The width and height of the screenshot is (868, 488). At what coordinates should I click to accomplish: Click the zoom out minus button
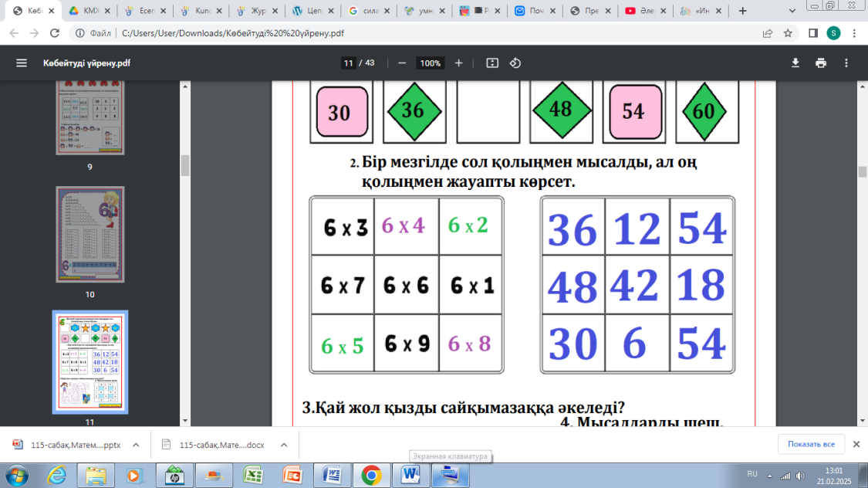403,63
